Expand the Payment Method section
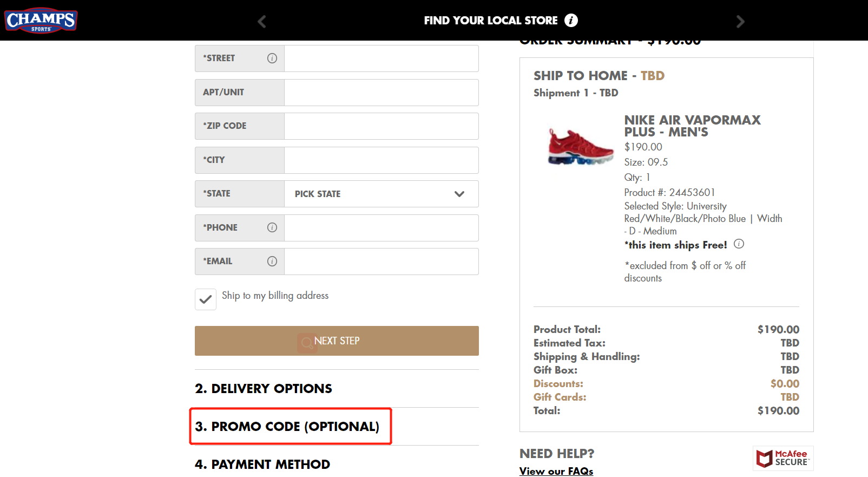 point(262,465)
